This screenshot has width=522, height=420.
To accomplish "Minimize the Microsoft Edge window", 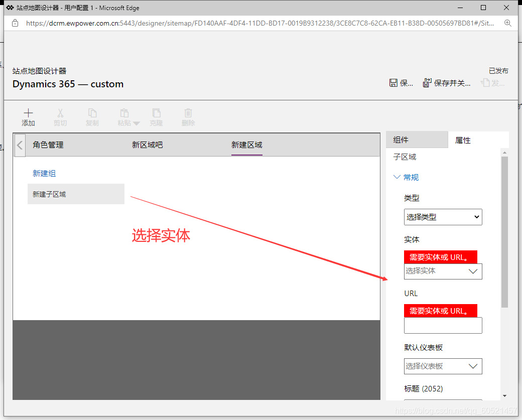I will pos(460,8).
